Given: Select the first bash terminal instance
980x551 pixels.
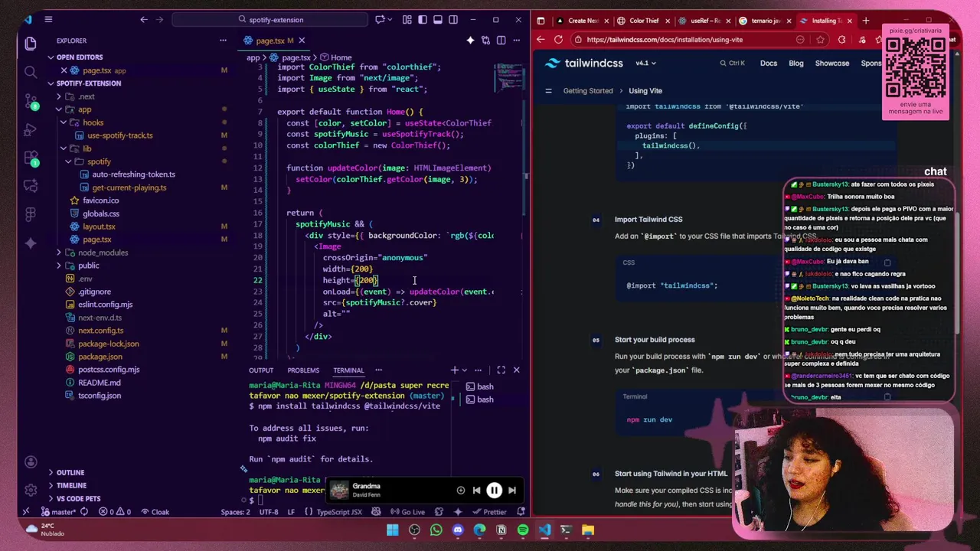Looking at the screenshot, I should click(485, 386).
